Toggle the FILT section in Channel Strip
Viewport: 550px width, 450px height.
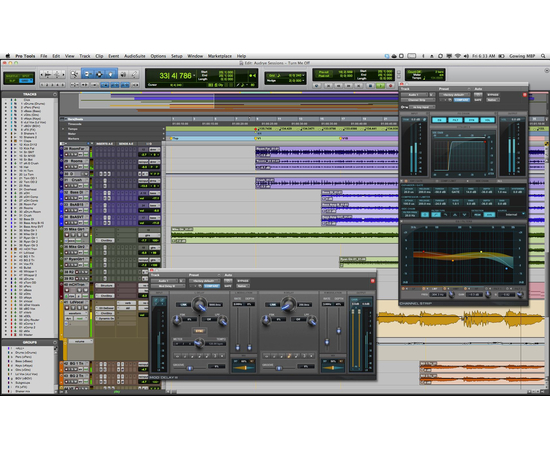[455, 120]
